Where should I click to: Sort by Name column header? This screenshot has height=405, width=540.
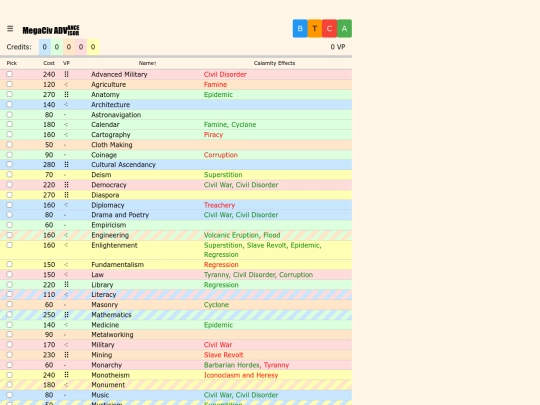pos(147,63)
